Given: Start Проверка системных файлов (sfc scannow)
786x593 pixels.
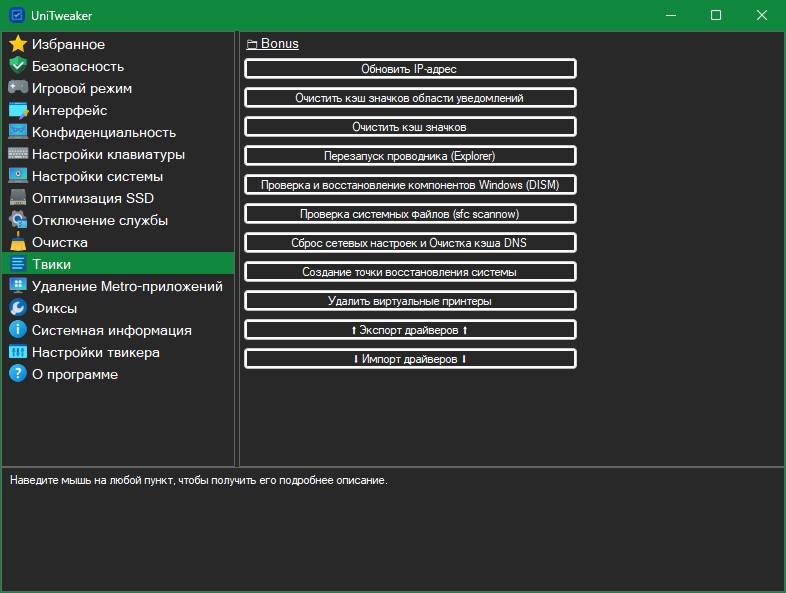Looking at the screenshot, I should coord(410,214).
